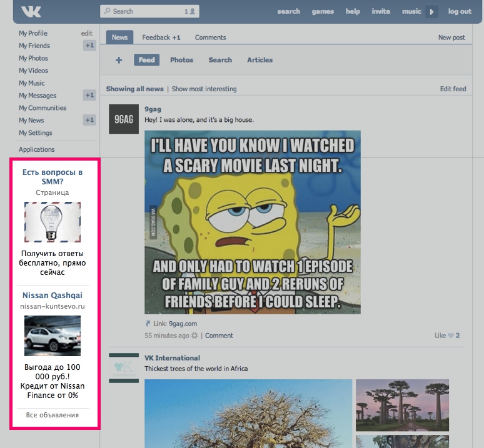Screen dimensions: 484x448
Task: Click the +1 badge next to My Messages
Action: tap(89, 95)
